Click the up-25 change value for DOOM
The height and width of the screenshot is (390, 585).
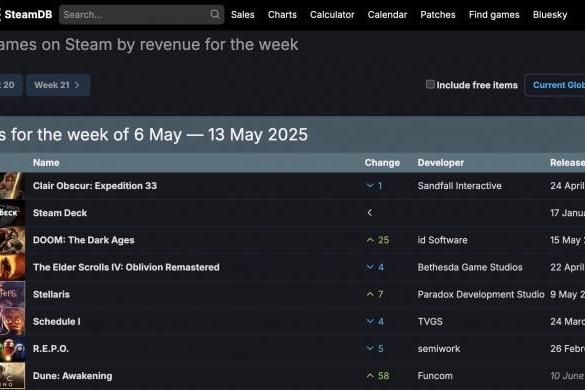click(x=378, y=240)
